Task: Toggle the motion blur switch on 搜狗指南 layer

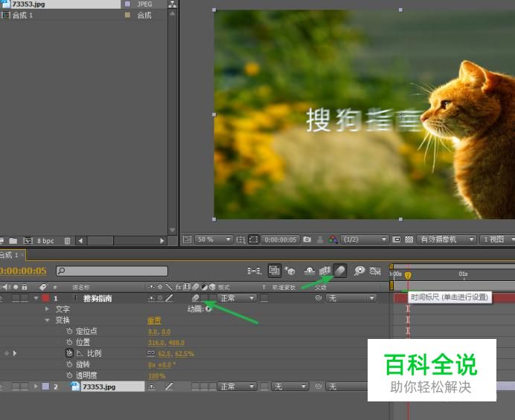Action: [196, 298]
